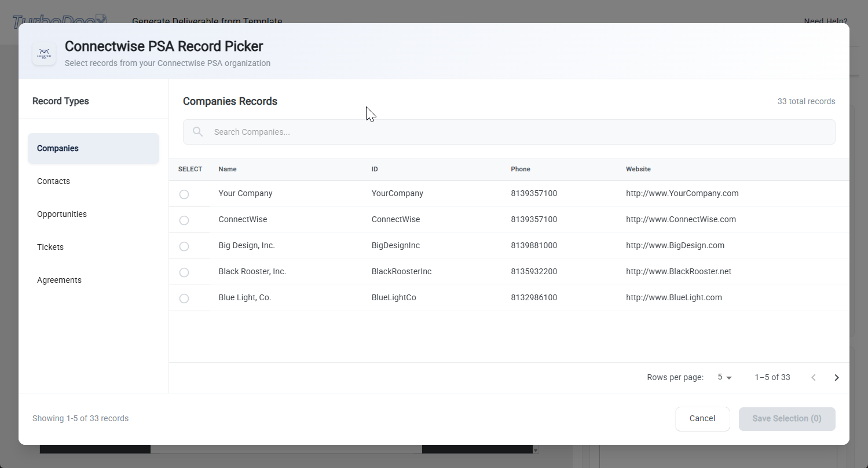The image size is (868, 468).
Task: Click the Connectwise PSA logo icon
Action: 44,53
